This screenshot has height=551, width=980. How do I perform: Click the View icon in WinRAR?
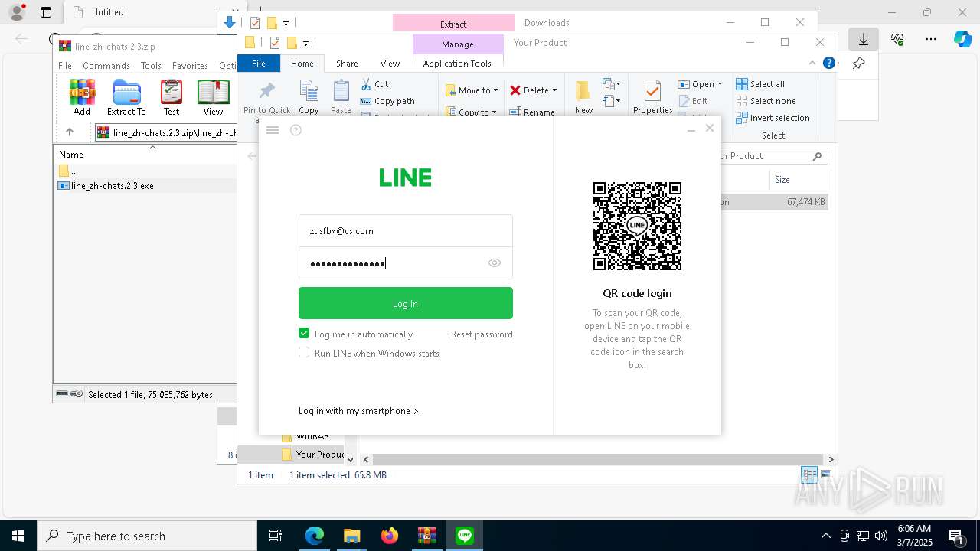[x=213, y=97]
